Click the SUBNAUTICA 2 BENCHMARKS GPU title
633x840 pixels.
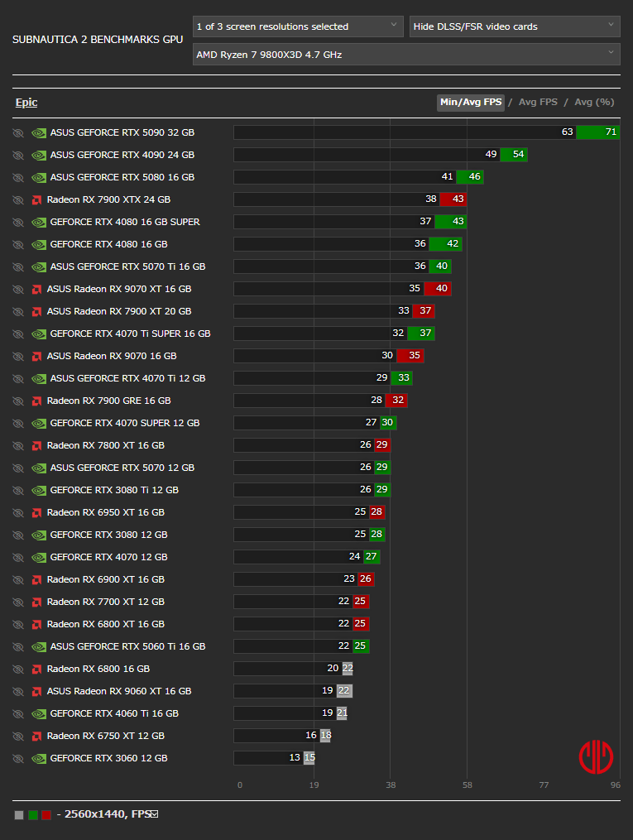click(98, 40)
